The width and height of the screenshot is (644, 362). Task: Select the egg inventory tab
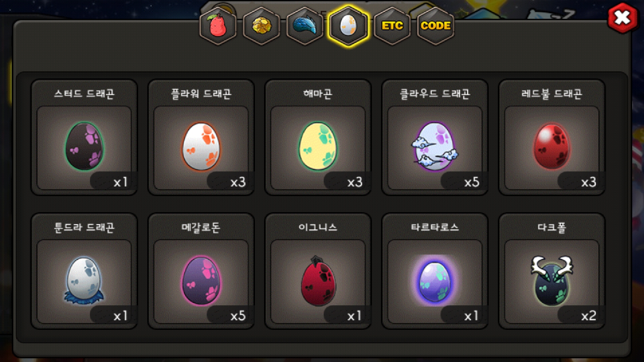pos(348,26)
